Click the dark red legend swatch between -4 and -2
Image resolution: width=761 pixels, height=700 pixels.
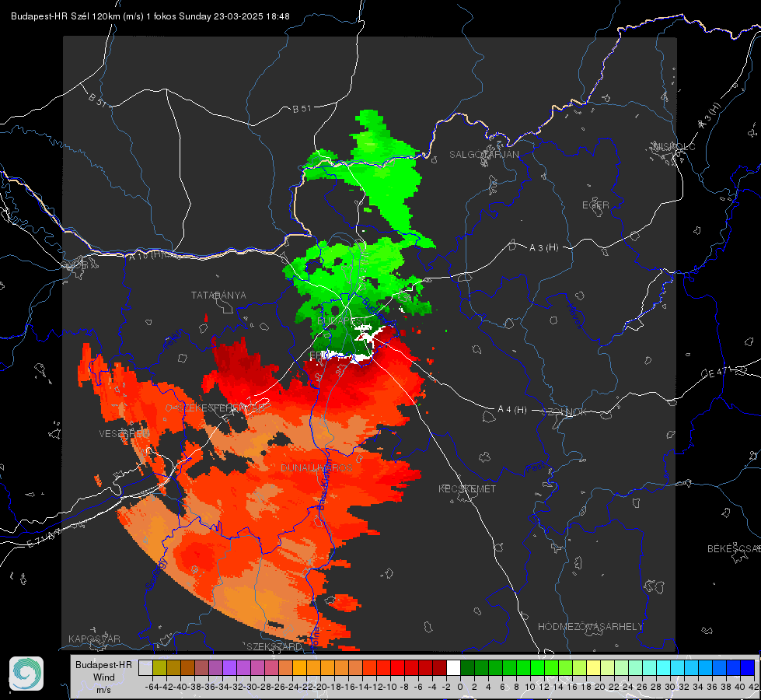coord(439,667)
